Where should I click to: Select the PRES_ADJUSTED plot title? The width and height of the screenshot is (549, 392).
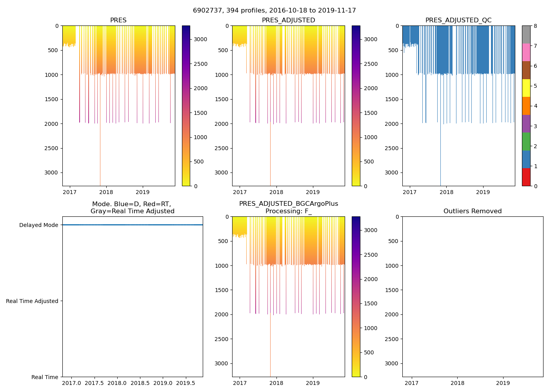(288, 20)
